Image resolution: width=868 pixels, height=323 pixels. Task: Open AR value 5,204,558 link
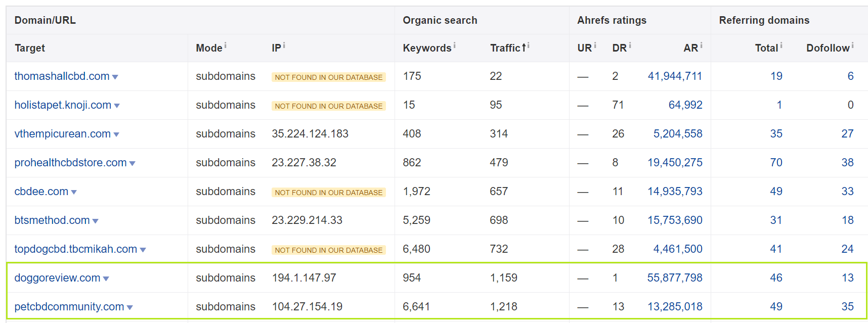tap(678, 134)
